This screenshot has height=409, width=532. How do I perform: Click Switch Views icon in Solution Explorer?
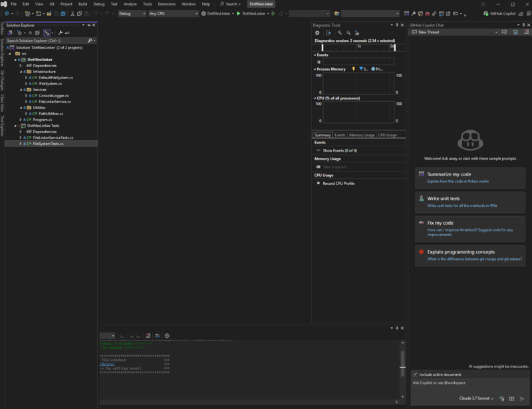pyautogui.click(x=10, y=33)
